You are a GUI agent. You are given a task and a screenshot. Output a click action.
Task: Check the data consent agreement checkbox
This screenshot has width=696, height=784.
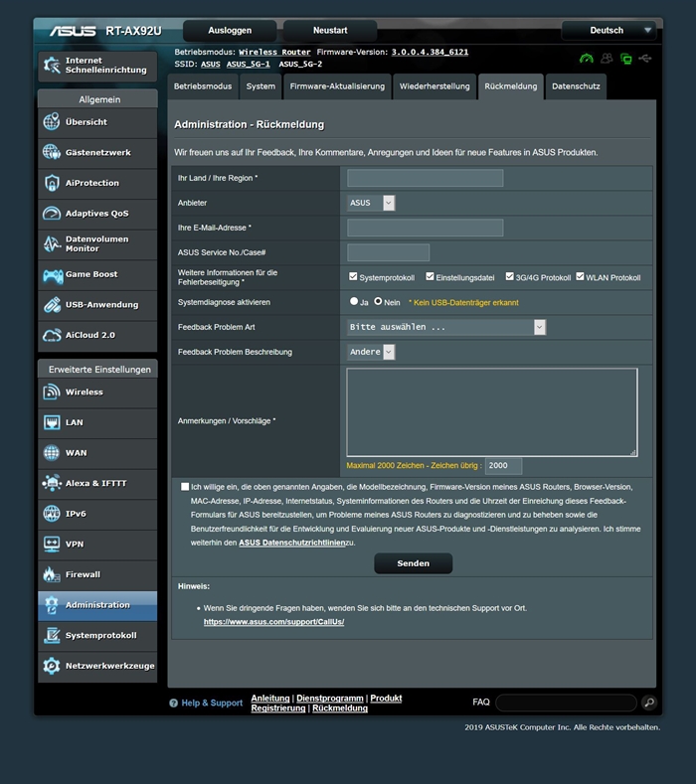(185, 487)
